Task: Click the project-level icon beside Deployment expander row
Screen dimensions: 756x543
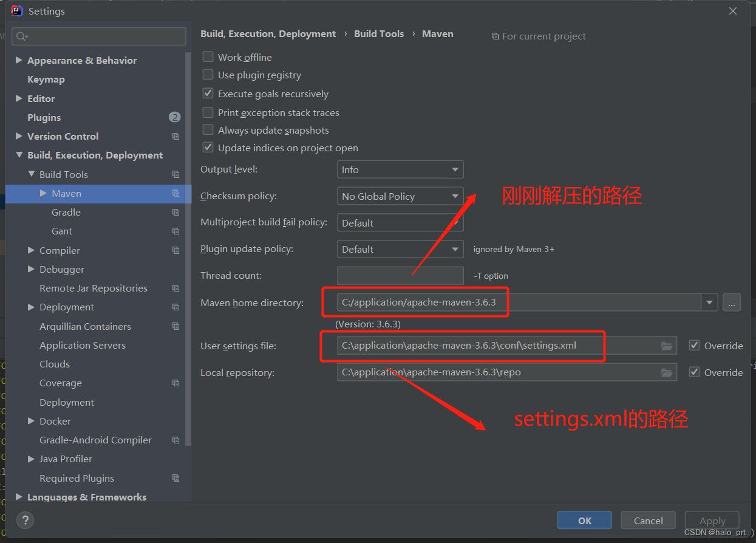Action: pyautogui.click(x=176, y=307)
